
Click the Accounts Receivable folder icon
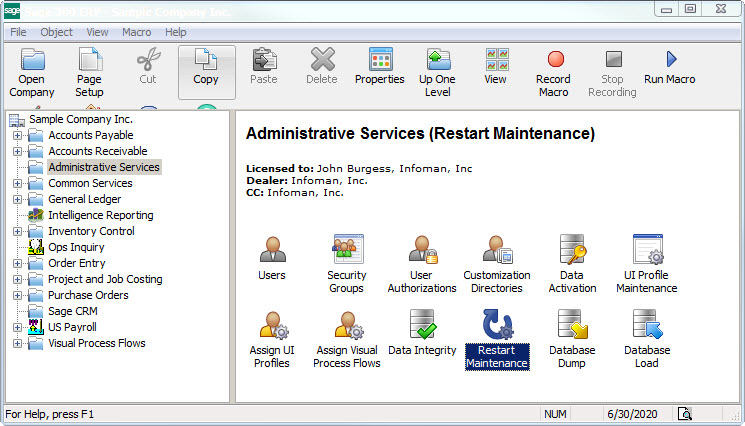click(36, 151)
